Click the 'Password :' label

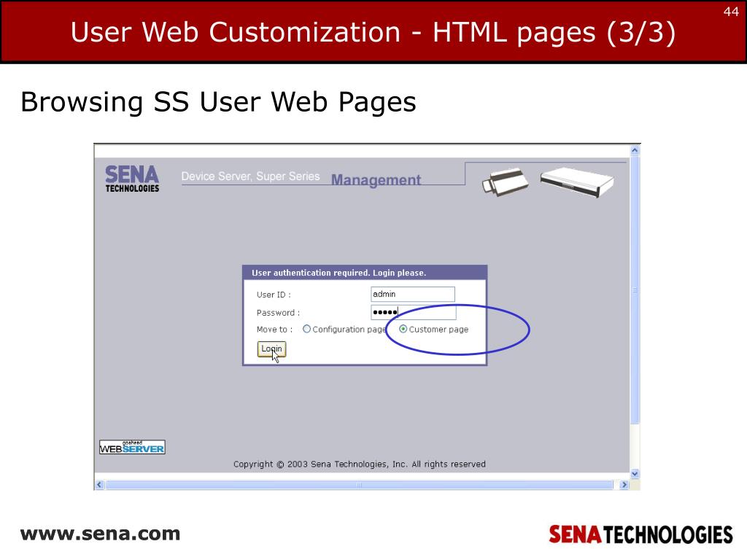(x=278, y=313)
